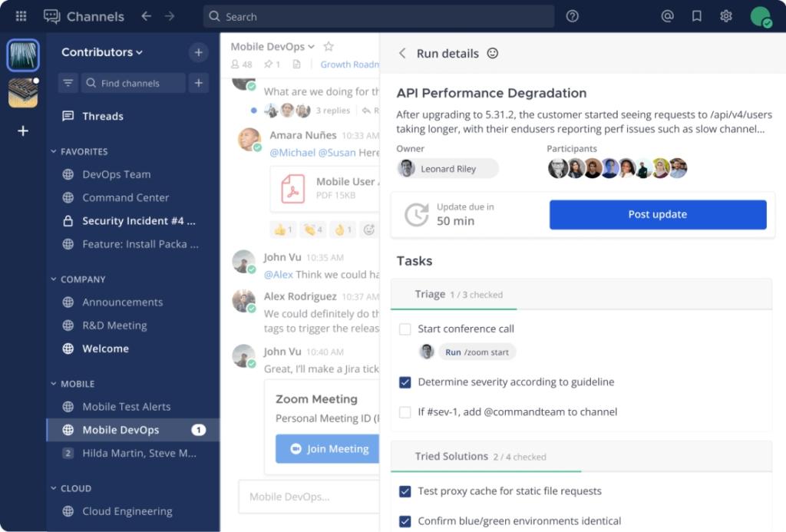This screenshot has height=532, width=786.
Task: Open saved posts via the bookmark icon
Action: click(x=696, y=15)
